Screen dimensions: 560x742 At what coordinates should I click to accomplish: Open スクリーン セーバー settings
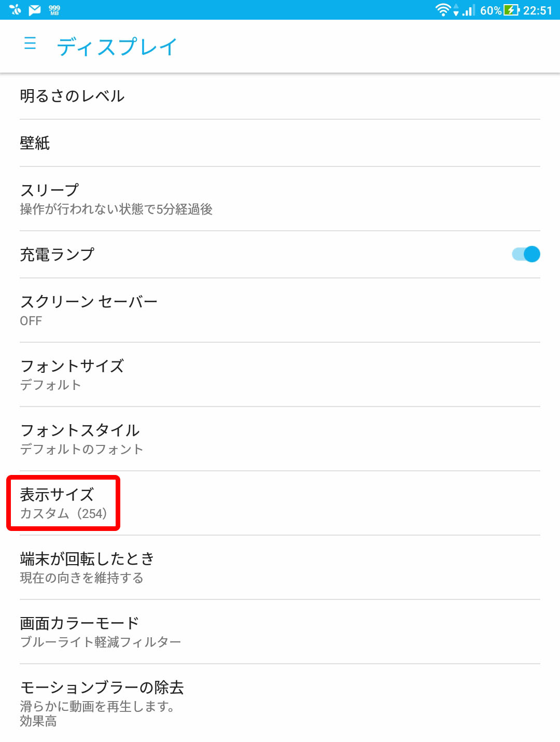pos(280,310)
